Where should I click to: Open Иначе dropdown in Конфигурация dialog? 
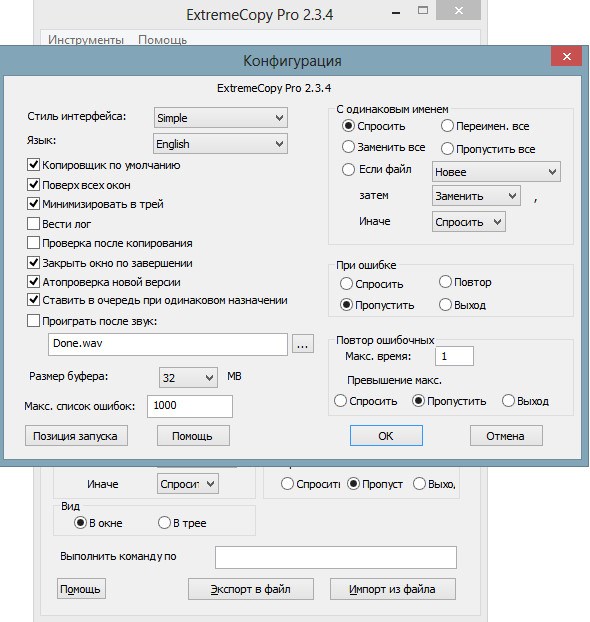coord(469,222)
